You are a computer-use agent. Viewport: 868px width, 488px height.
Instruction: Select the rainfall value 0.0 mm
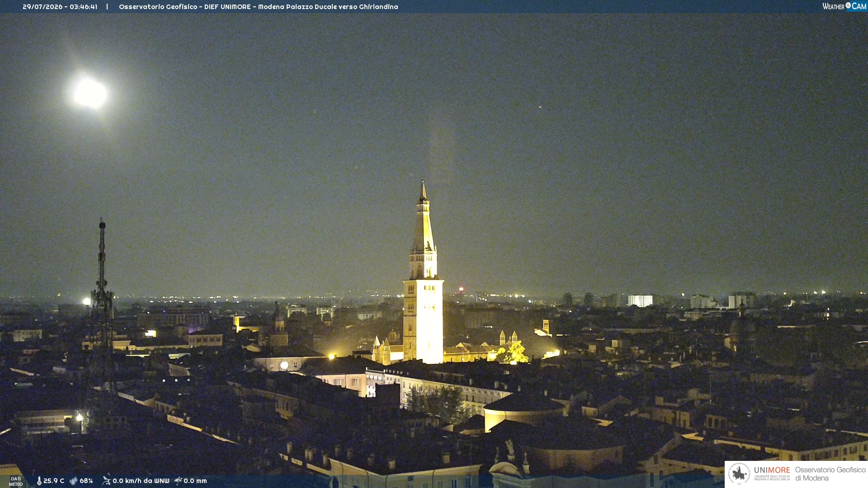[x=195, y=481]
